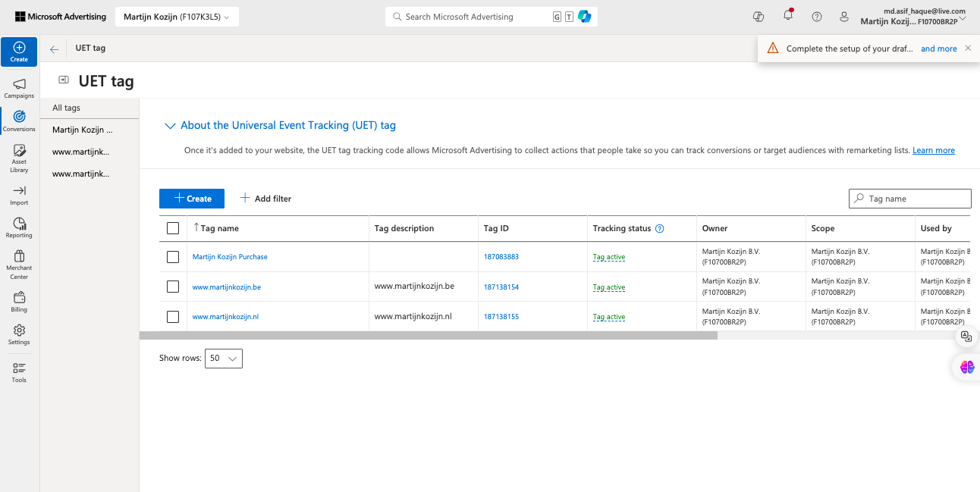Image resolution: width=980 pixels, height=492 pixels.
Task: Click the user profile icon
Action: (x=844, y=17)
